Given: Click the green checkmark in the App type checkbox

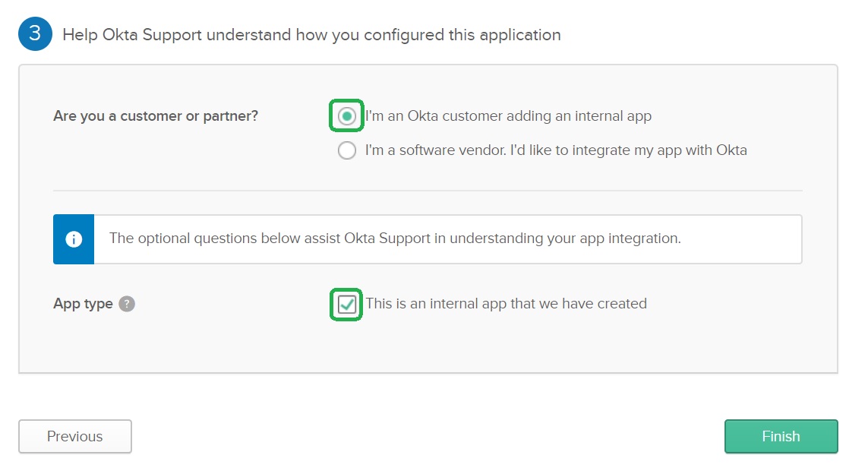Looking at the screenshot, I should click(347, 304).
